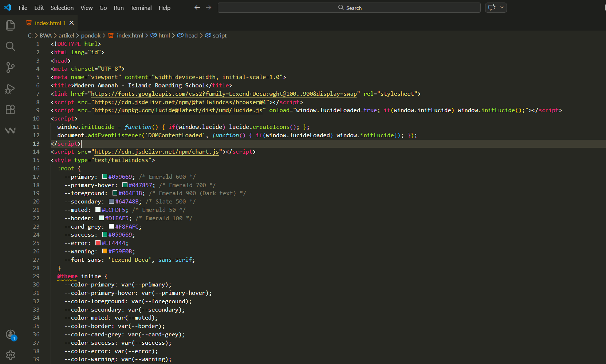
Task: Open the Extensions view
Action: pos(10,109)
